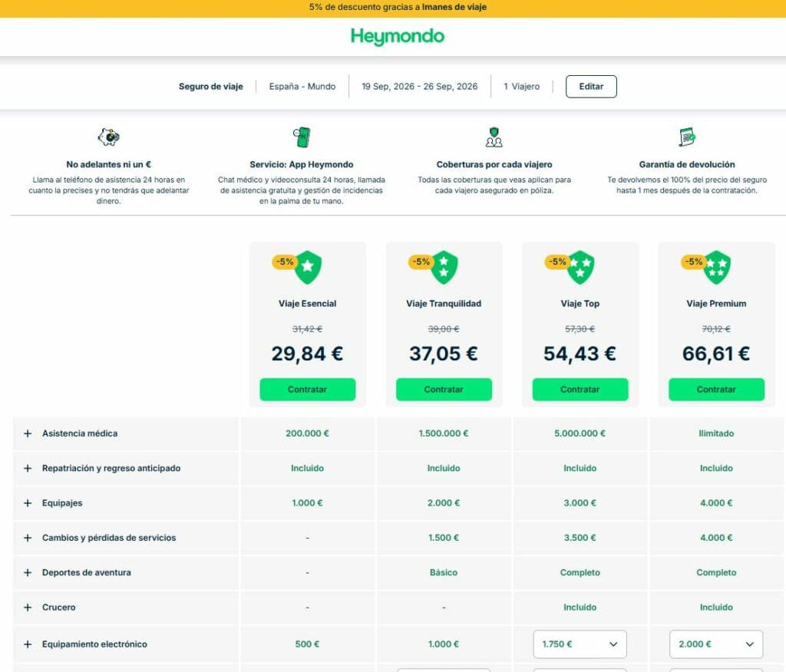Screen dimensions: 786x672
Task: Click the 'Básico' Deportes de aventura value
Action: pyautogui.click(x=444, y=572)
